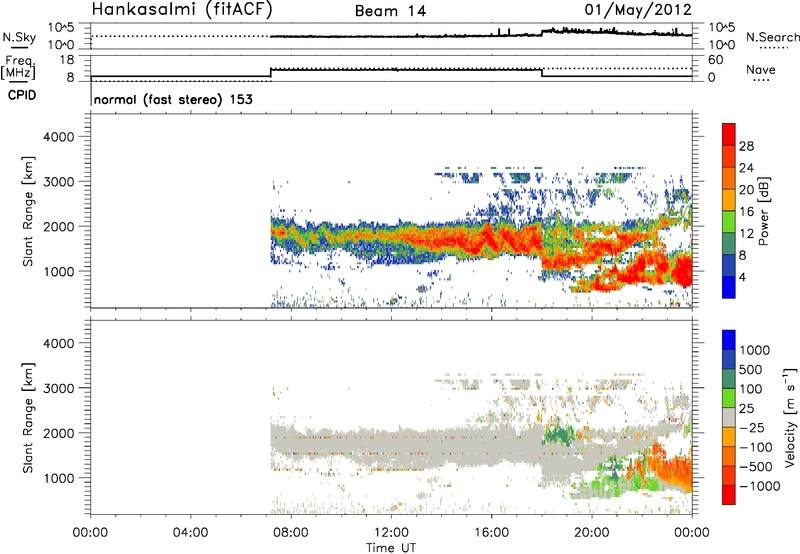Click the -25 velocity colorbar tick
Screen dimensions: 800x554
(752, 427)
